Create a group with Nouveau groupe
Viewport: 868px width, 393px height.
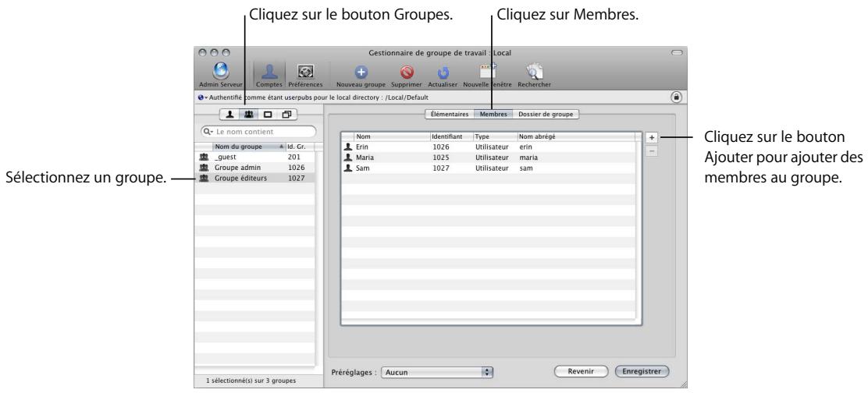coord(361,75)
